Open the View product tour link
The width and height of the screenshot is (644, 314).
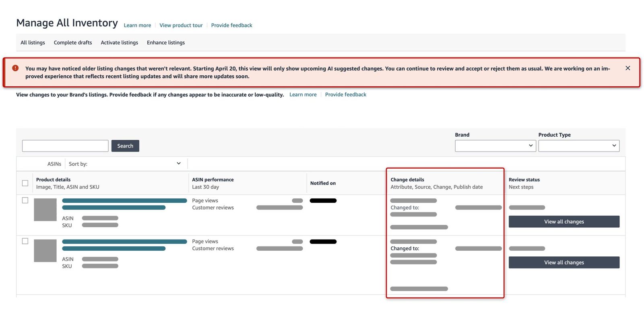[181, 25]
